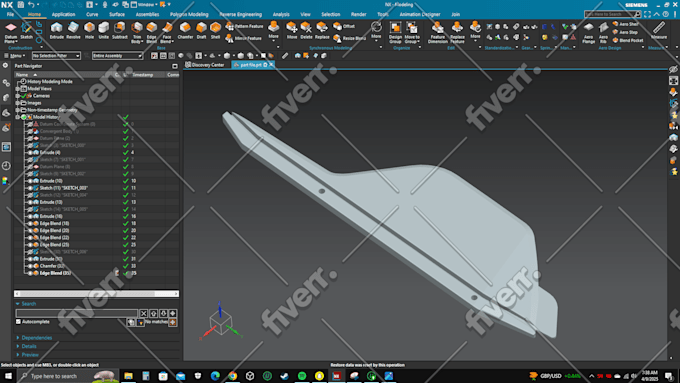Click the Part Navigator horizontal scrollbar

click(96, 294)
